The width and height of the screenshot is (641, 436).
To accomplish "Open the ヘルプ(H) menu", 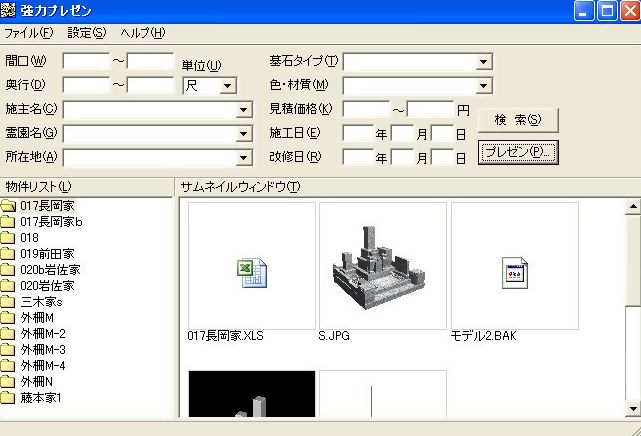I will pyautogui.click(x=143, y=33).
